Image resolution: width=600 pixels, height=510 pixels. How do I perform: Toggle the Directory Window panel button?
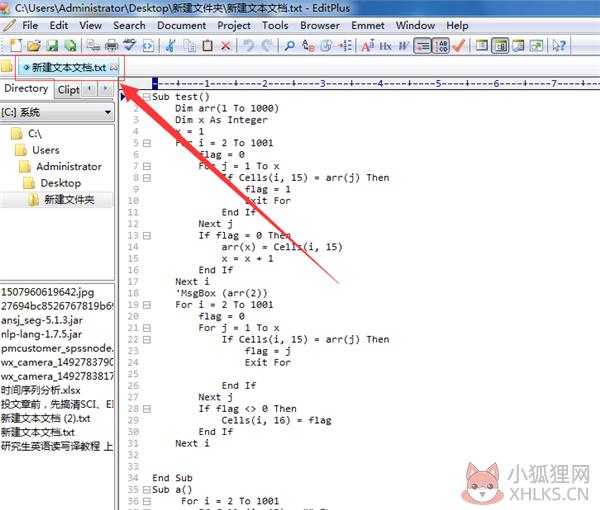[x=500, y=46]
